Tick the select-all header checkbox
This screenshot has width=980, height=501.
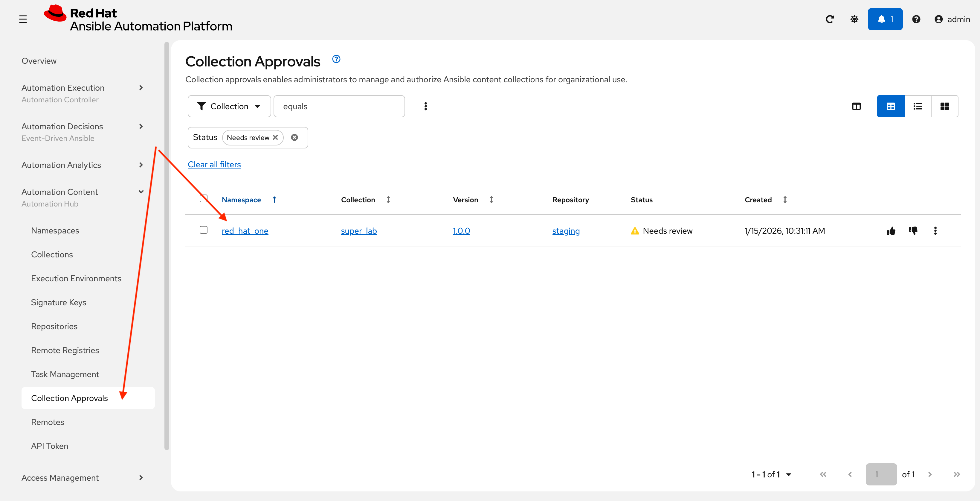click(204, 198)
